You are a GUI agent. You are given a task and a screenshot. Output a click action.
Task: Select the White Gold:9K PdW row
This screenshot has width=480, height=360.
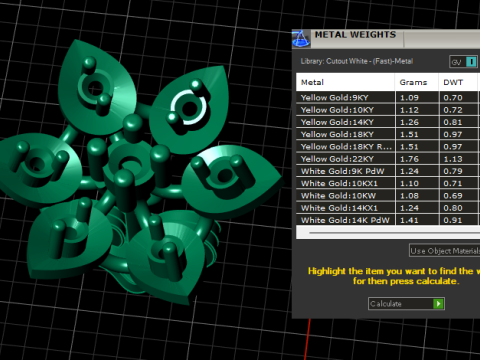tap(388, 171)
